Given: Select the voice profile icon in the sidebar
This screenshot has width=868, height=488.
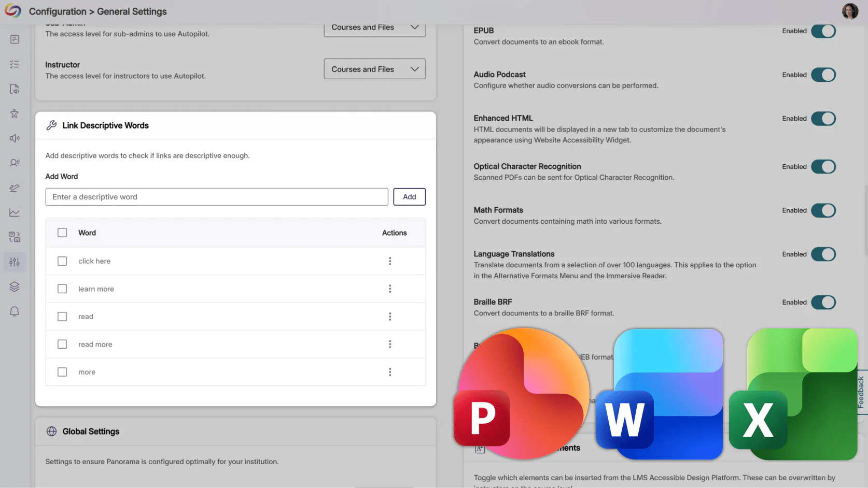Looking at the screenshot, I should 15,162.
